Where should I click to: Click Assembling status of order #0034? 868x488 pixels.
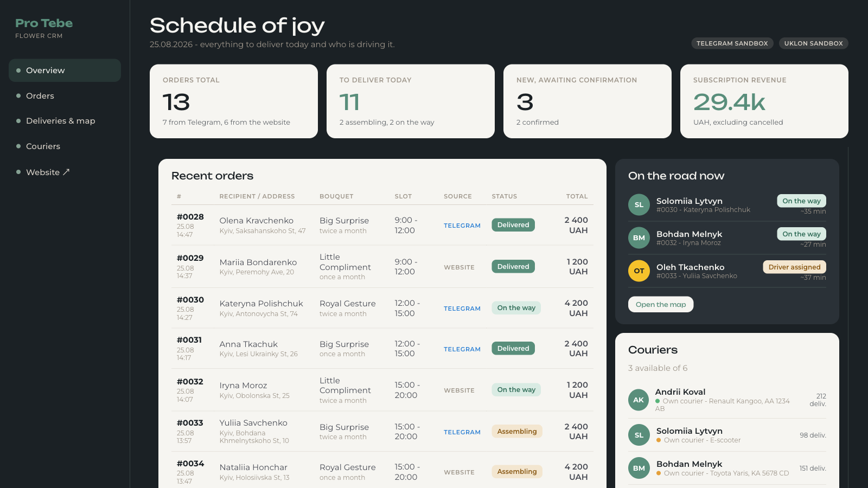click(517, 472)
